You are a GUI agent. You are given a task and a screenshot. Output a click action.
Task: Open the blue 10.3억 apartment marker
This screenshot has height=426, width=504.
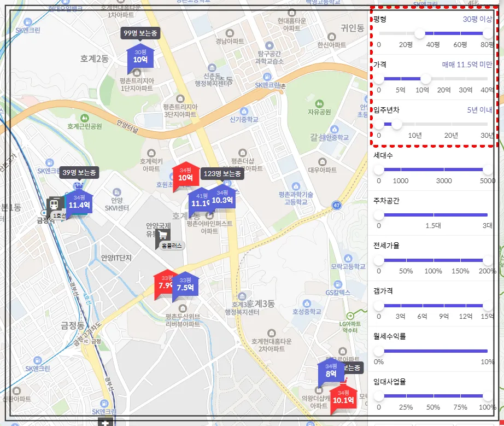(222, 199)
